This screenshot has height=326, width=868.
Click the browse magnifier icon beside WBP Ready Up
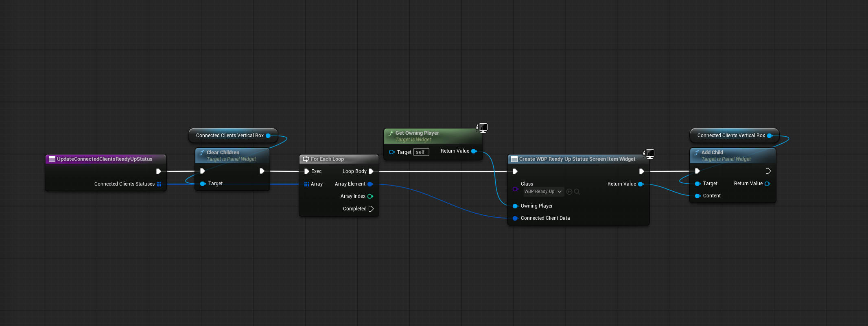coord(577,192)
